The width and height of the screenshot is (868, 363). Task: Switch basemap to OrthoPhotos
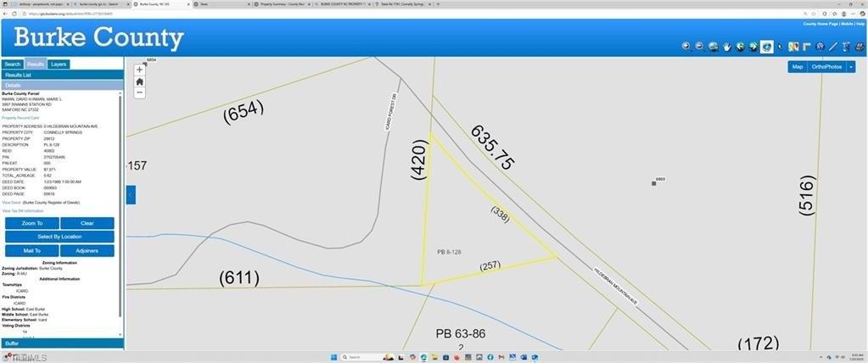(826, 66)
